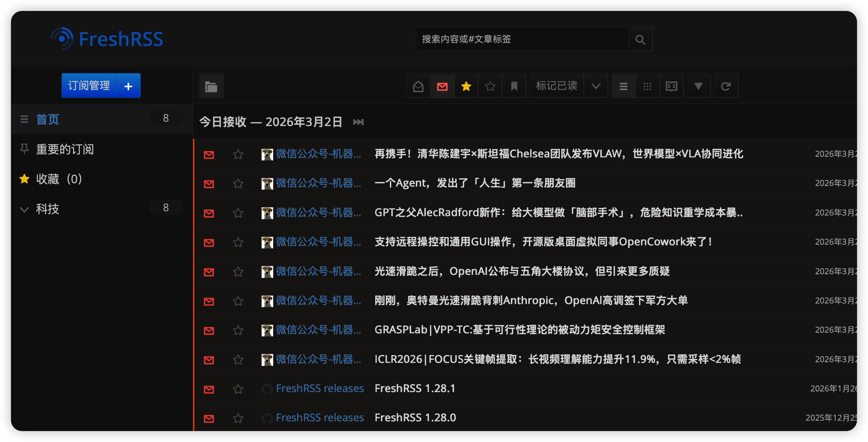Screen dimensions: 868x442
Task: Toggle sort order descending arrow
Action: (x=698, y=86)
